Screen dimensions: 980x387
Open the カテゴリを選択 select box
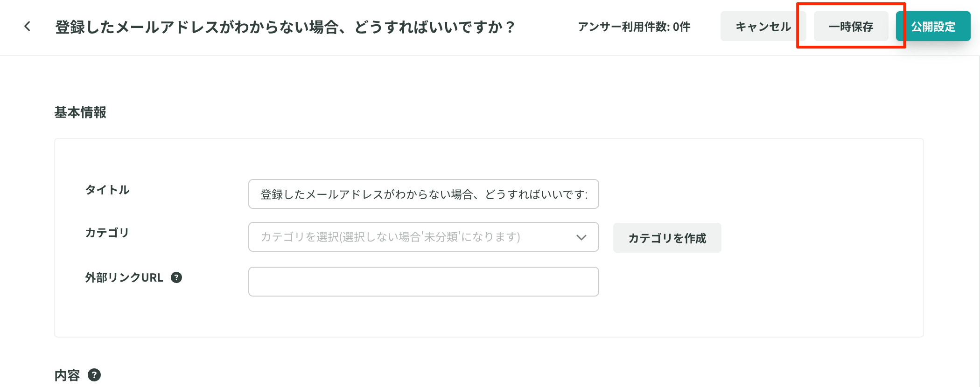pos(411,237)
